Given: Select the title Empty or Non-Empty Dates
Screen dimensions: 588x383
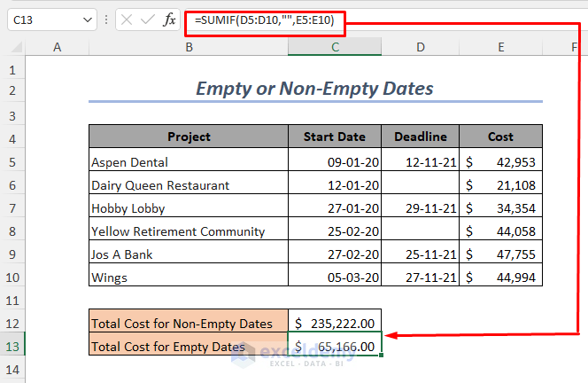Looking at the screenshot, I should point(314,89).
